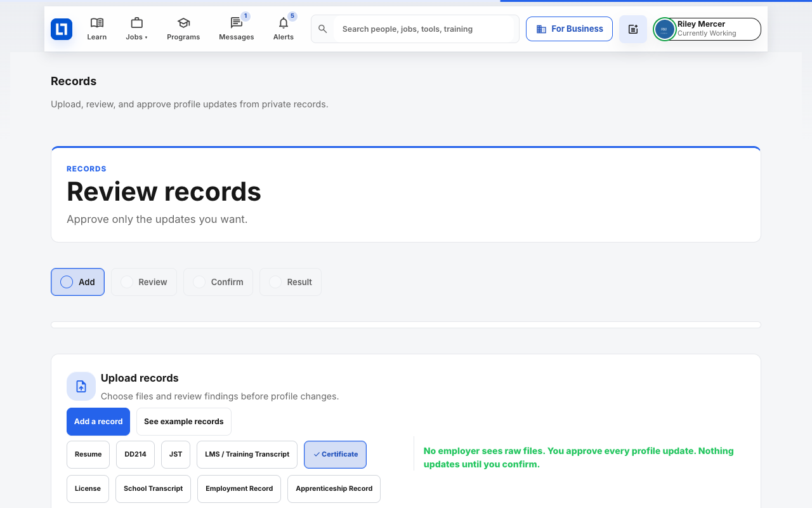This screenshot has width=812, height=508.
Task: Open Riley Mercer profile menu
Action: [707, 29]
